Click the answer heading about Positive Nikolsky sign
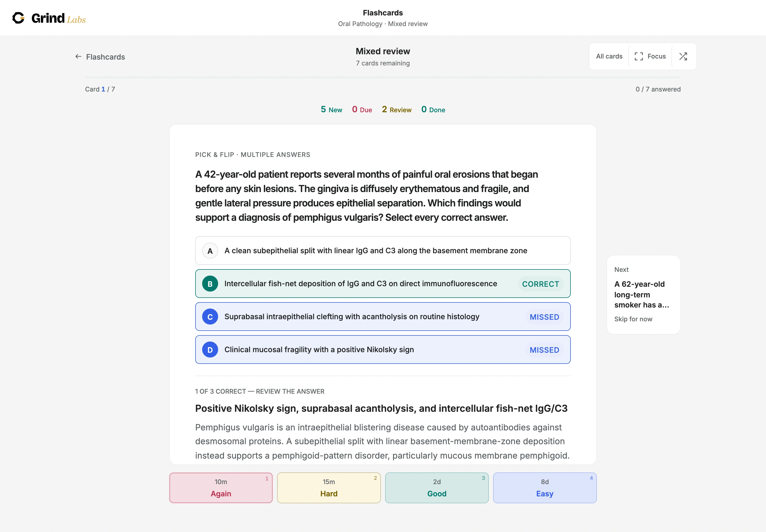 (381, 409)
